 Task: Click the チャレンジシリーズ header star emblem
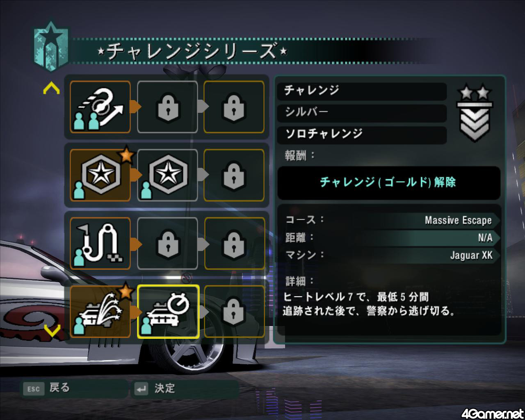(50, 48)
